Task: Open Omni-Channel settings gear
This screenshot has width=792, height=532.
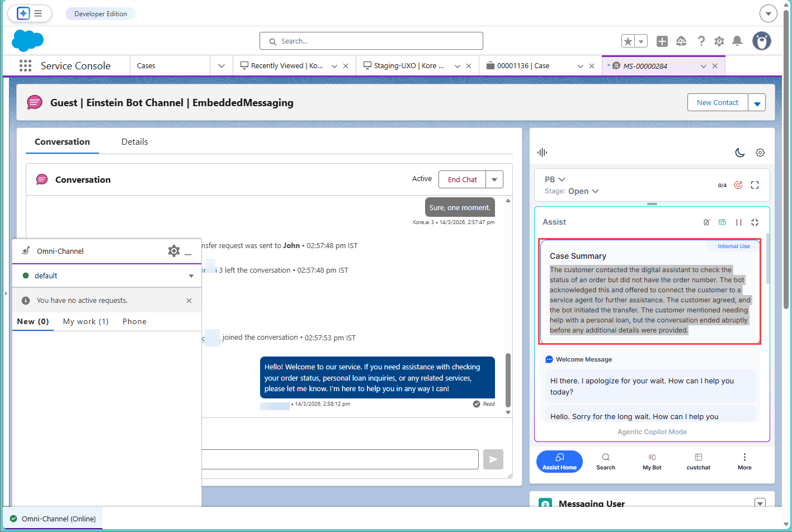Action: point(174,251)
